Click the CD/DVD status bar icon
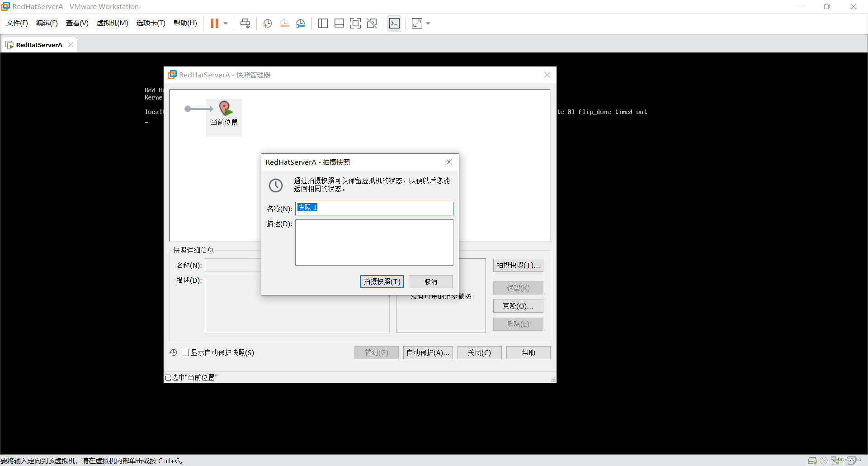Viewport: 868px width, 466px height. pyautogui.click(x=824, y=461)
